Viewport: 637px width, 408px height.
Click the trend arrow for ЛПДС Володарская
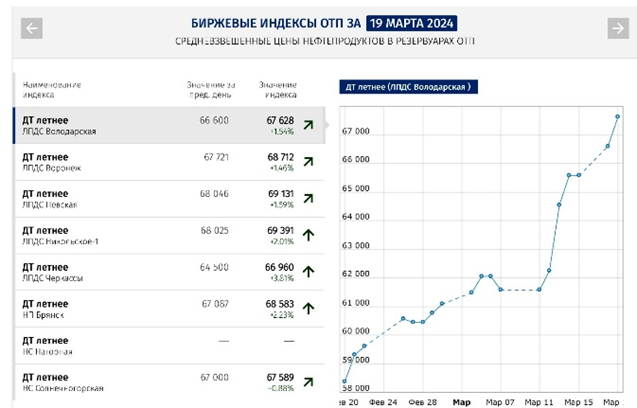(309, 125)
